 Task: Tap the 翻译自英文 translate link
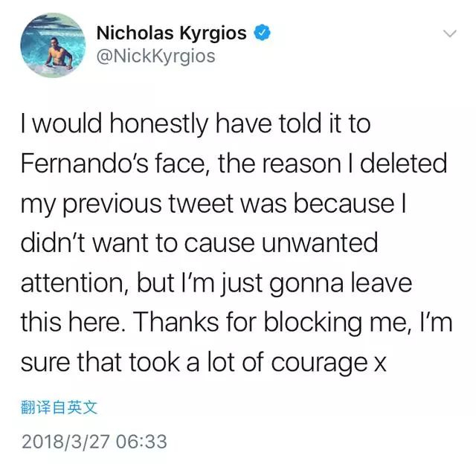(59, 407)
